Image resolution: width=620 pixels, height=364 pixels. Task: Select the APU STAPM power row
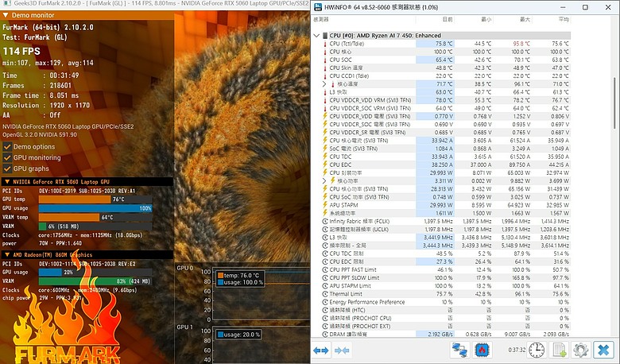447,205
